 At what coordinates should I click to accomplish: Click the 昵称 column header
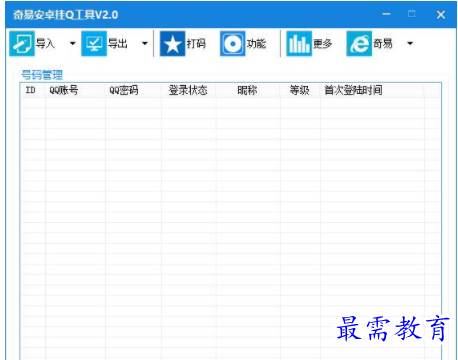248,90
